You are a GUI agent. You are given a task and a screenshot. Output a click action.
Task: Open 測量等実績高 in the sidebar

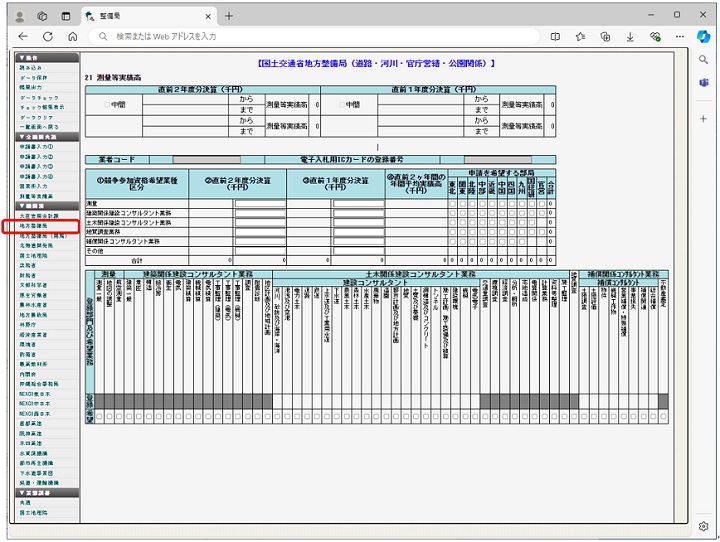click(36, 196)
